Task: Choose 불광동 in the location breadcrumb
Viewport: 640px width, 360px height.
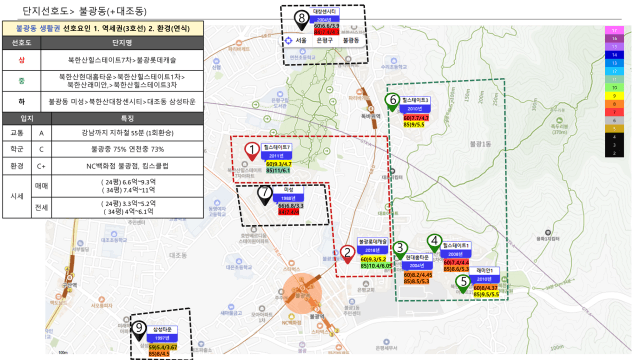Action: [x=351, y=40]
